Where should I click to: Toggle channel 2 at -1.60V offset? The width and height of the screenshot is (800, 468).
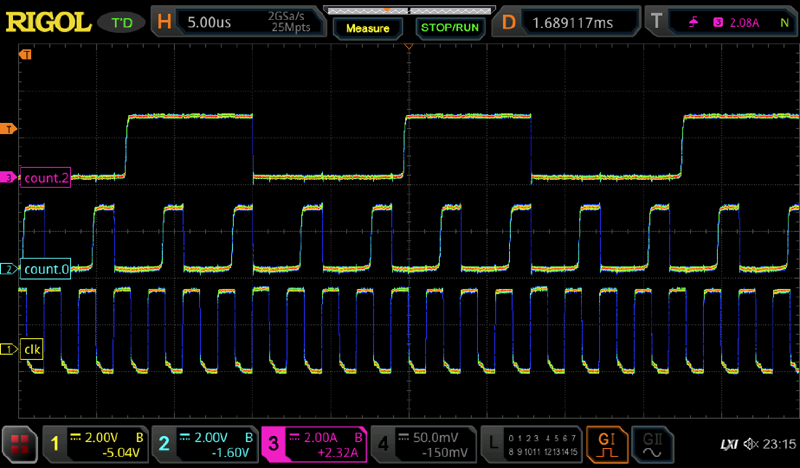[204, 443]
